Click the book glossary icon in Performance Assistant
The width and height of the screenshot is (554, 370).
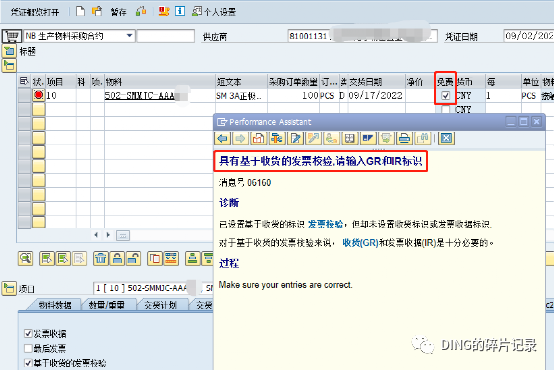pyautogui.click(x=350, y=139)
